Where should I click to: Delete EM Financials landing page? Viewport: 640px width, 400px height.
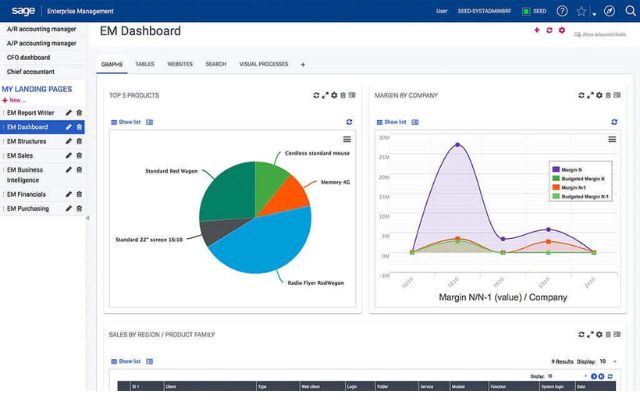[x=79, y=194]
